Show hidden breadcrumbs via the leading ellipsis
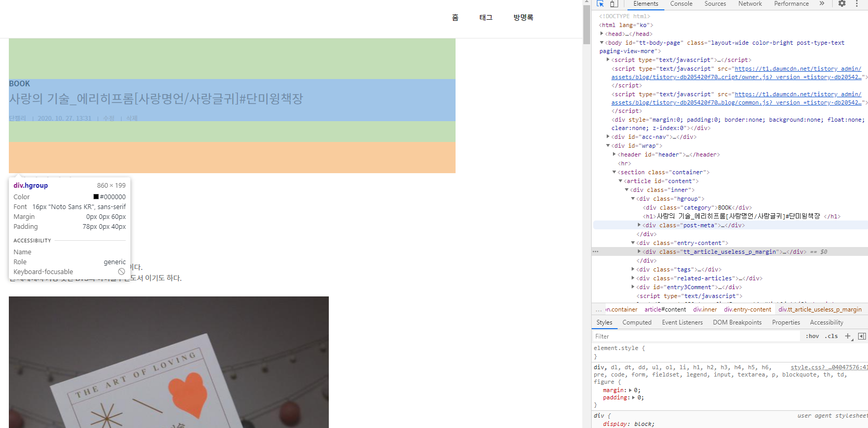The height and width of the screenshot is (428, 868). [598, 309]
